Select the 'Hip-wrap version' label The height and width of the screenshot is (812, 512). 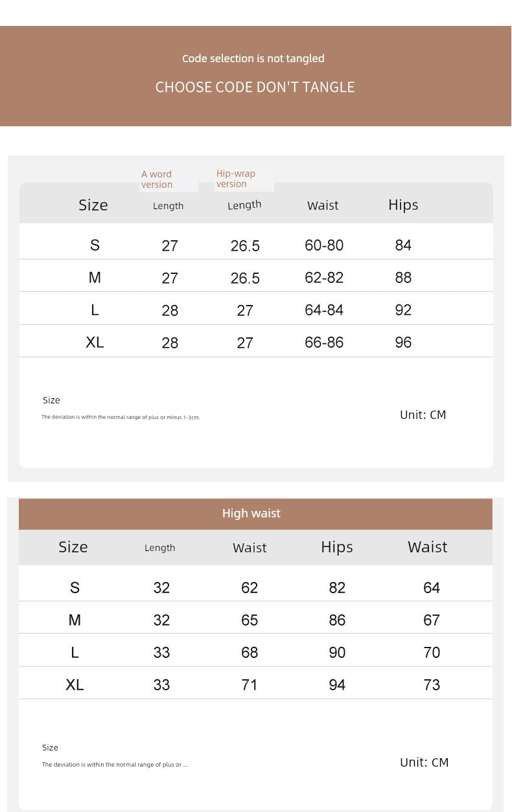tap(236, 179)
